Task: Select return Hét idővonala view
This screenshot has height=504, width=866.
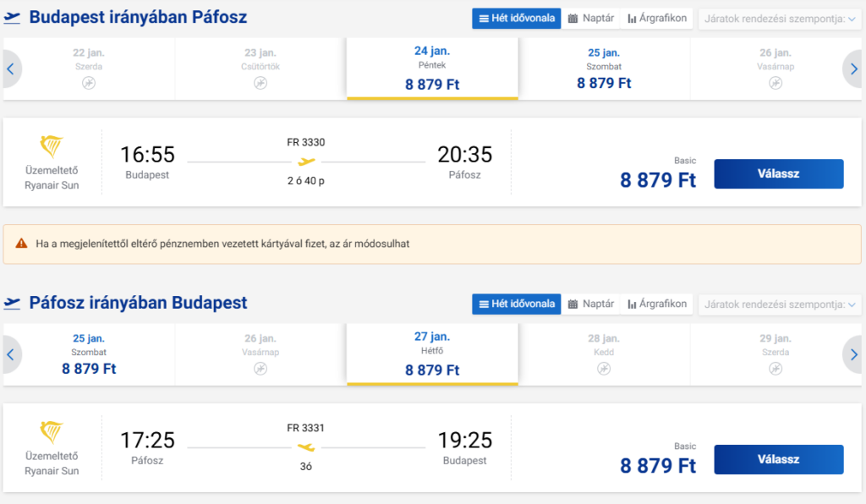Action: (x=517, y=304)
